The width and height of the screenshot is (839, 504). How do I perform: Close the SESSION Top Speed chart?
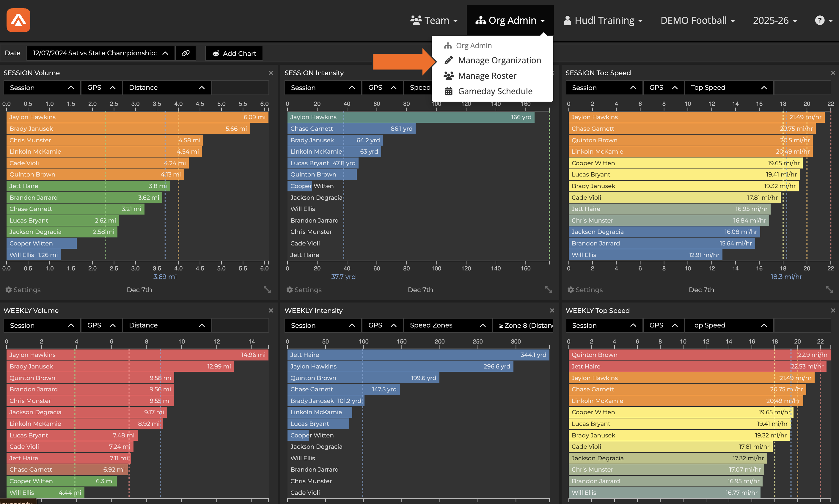pos(833,73)
